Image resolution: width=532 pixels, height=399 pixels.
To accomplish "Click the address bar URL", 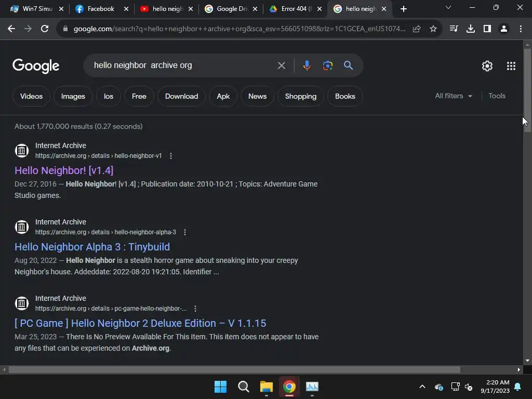I will click(x=239, y=29).
